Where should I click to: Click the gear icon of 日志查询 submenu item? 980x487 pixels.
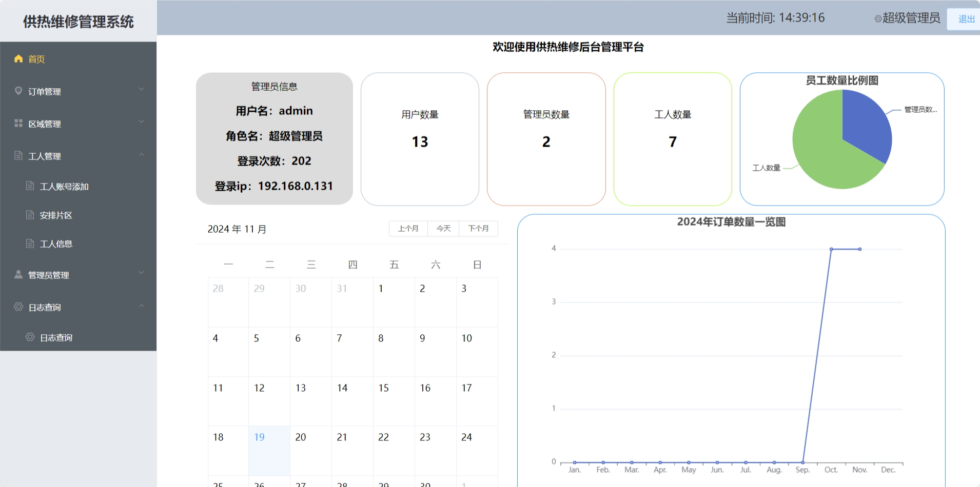tap(30, 337)
